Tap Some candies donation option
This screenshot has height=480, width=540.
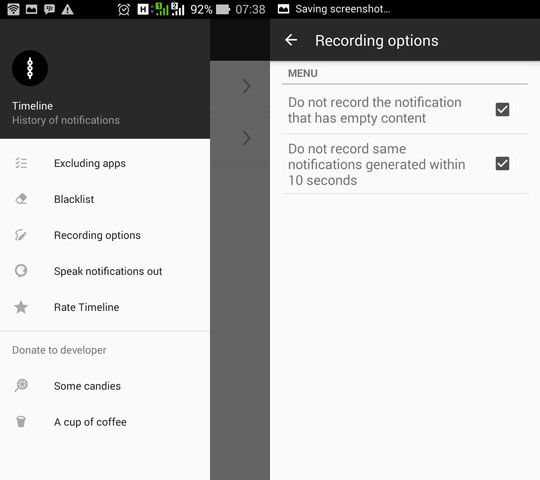point(105,386)
